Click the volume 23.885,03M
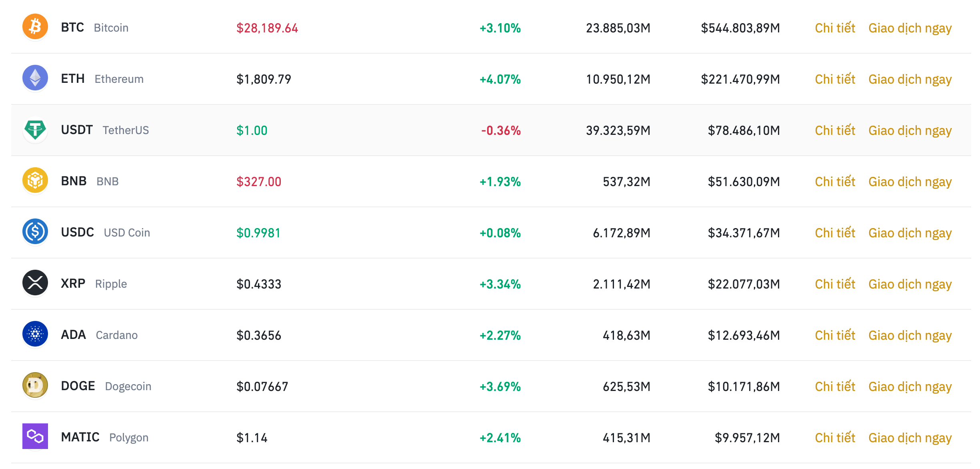 (x=618, y=28)
